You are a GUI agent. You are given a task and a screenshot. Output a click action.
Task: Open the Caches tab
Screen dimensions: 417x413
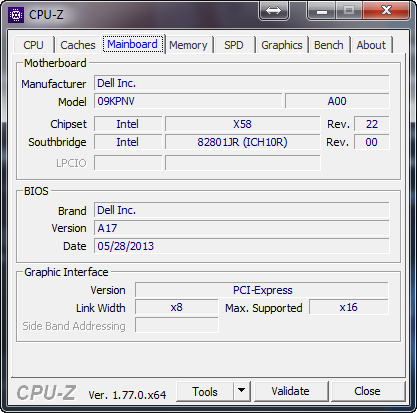pyautogui.click(x=78, y=45)
